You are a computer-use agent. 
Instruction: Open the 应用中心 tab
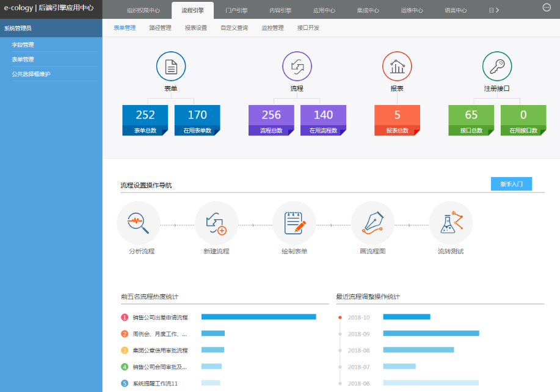click(324, 10)
